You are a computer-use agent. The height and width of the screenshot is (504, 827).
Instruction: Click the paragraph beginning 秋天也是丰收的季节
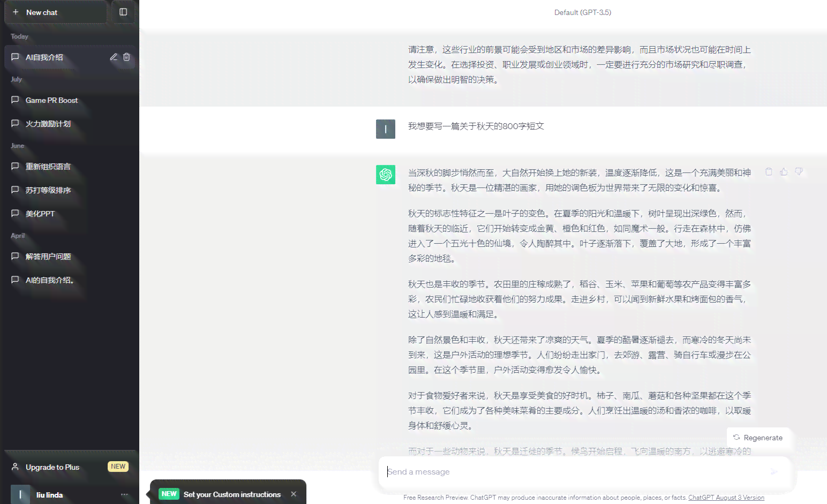click(x=580, y=299)
